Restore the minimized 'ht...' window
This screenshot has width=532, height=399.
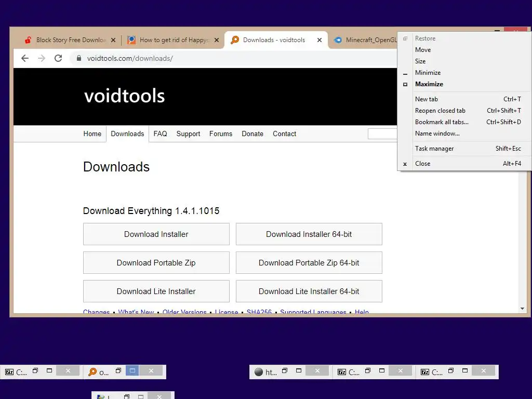(x=285, y=371)
